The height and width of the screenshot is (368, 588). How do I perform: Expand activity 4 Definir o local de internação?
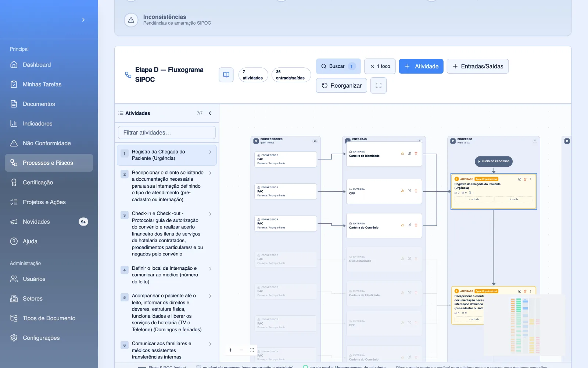[210, 269]
